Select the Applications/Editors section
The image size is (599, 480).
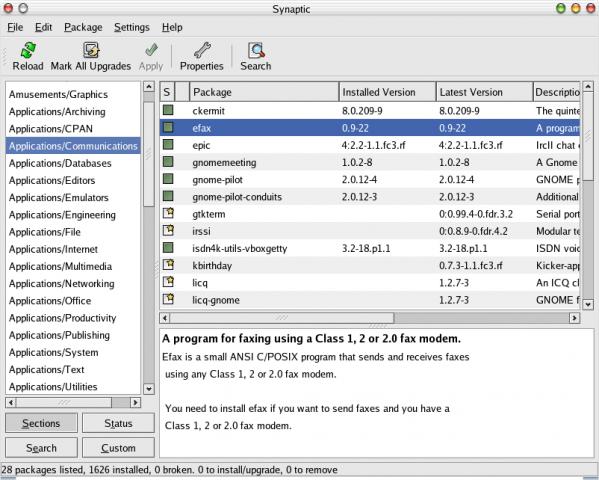coord(73,180)
